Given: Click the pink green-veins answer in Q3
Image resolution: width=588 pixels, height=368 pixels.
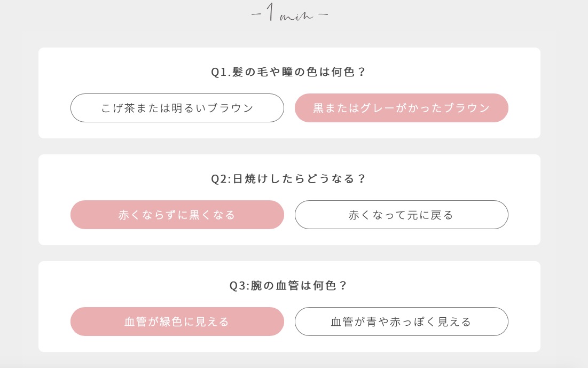Looking at the screenshot, I should click(x=177, y=322).
